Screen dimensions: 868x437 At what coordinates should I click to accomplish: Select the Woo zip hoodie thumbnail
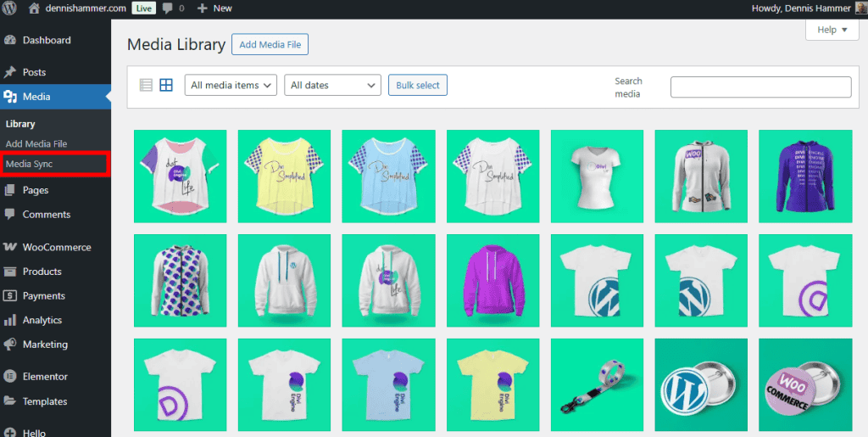click(701, 176)
